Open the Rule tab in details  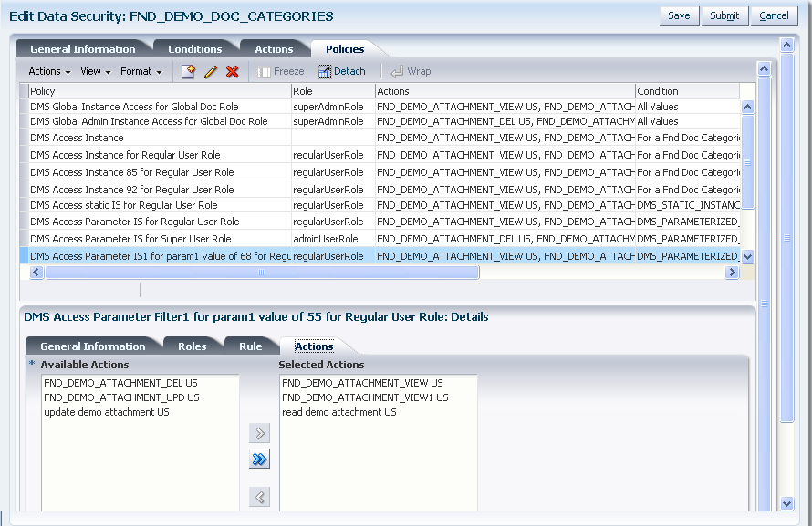[x=251, y=346]
